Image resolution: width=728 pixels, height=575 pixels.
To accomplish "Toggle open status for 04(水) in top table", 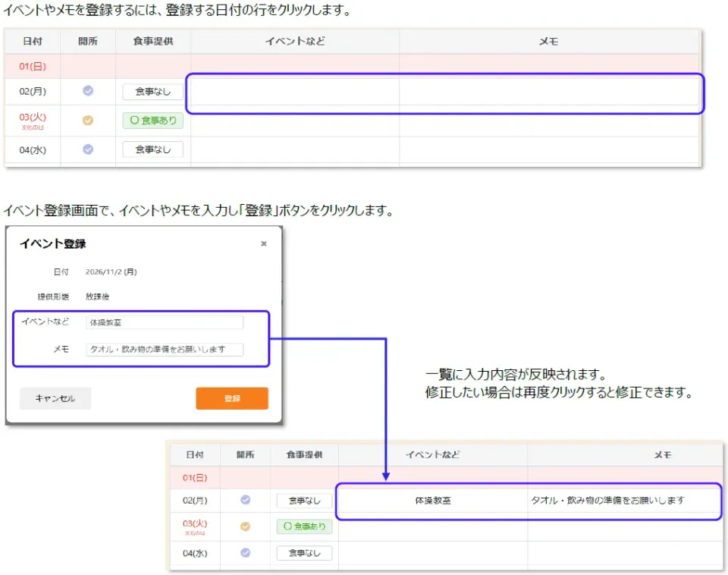I will tap(88, 149).
